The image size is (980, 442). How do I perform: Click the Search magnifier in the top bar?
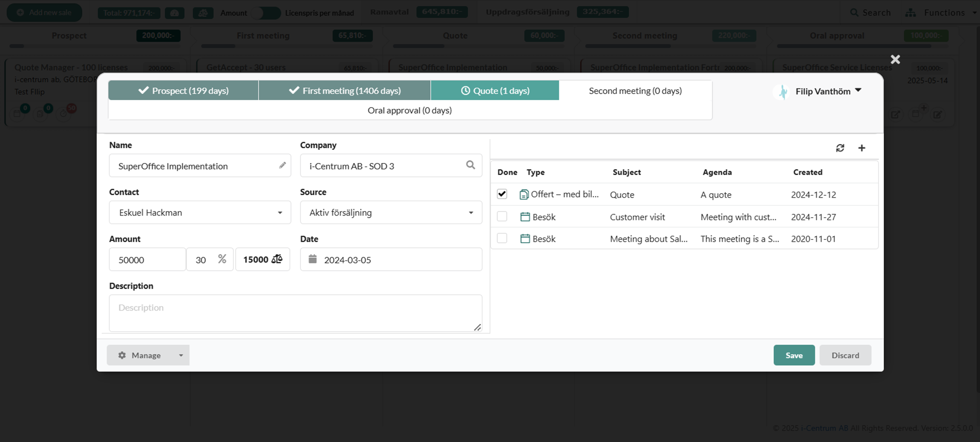[x=854, y=13]
